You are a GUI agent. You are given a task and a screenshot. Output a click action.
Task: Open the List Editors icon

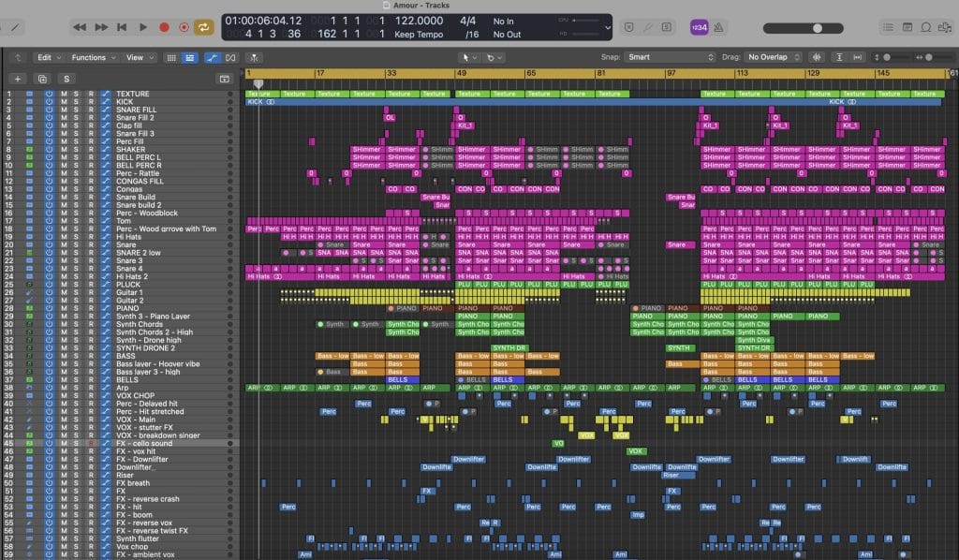tap(889, 27)
